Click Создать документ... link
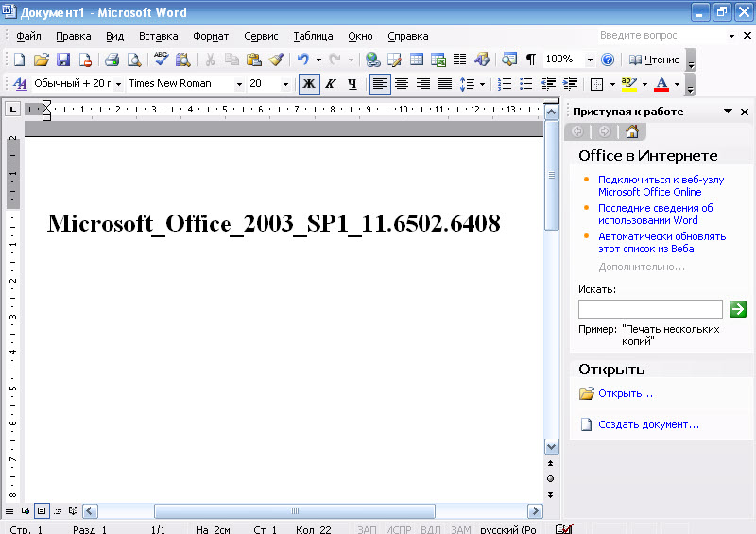This screenshot has width=756, height=534. click(648, 424)
